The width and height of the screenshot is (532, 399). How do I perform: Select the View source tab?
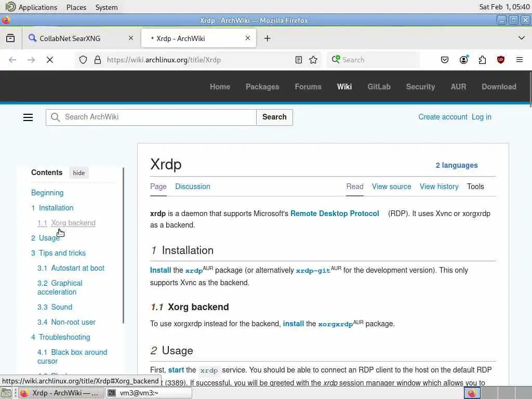click(x=392, y=187)
